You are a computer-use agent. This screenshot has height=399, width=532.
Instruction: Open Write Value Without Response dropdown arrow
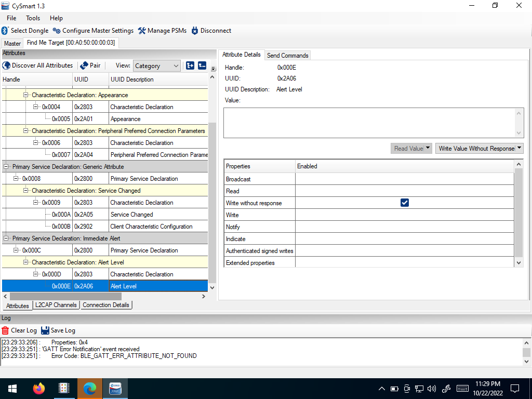coord(519,148)
